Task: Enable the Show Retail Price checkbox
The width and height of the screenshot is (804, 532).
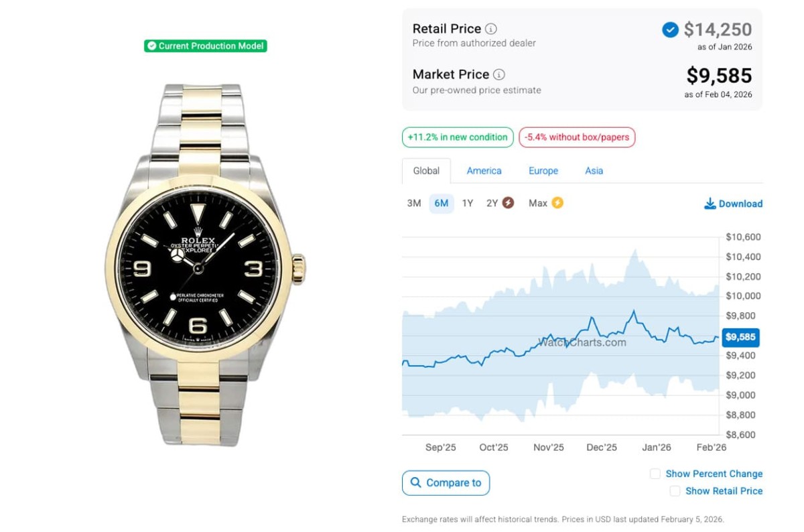Action: (x=675, y=491)
